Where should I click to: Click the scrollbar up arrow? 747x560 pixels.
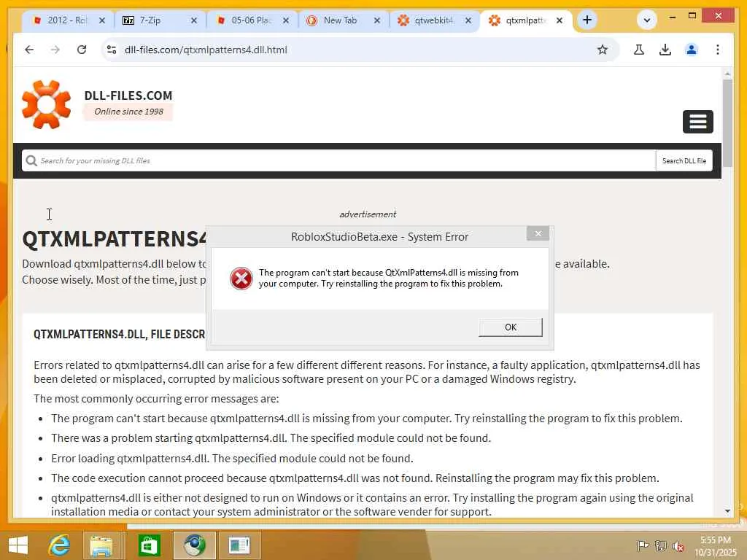(x=727, y=74)
